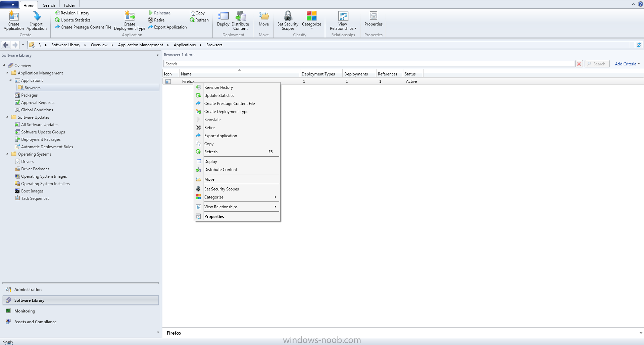Click Application Management in the breadcrumb

tap(141, 45)
